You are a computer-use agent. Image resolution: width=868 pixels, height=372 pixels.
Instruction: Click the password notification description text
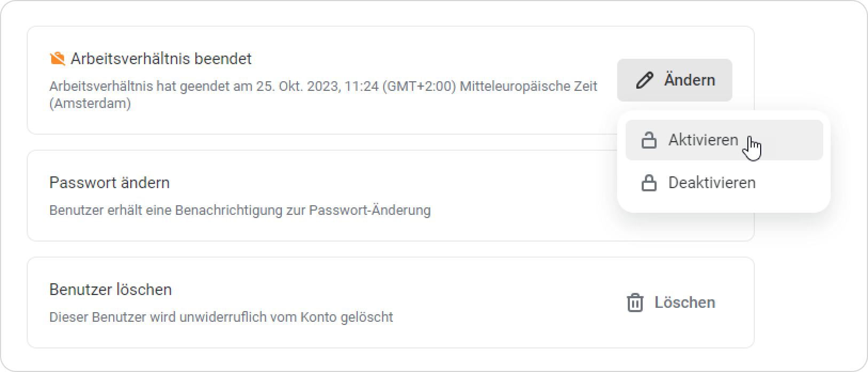240,211
